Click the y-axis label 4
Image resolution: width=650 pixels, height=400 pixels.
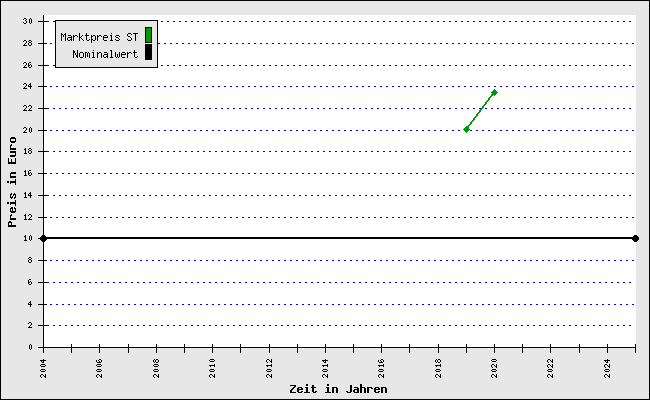[x=30, y=304]
